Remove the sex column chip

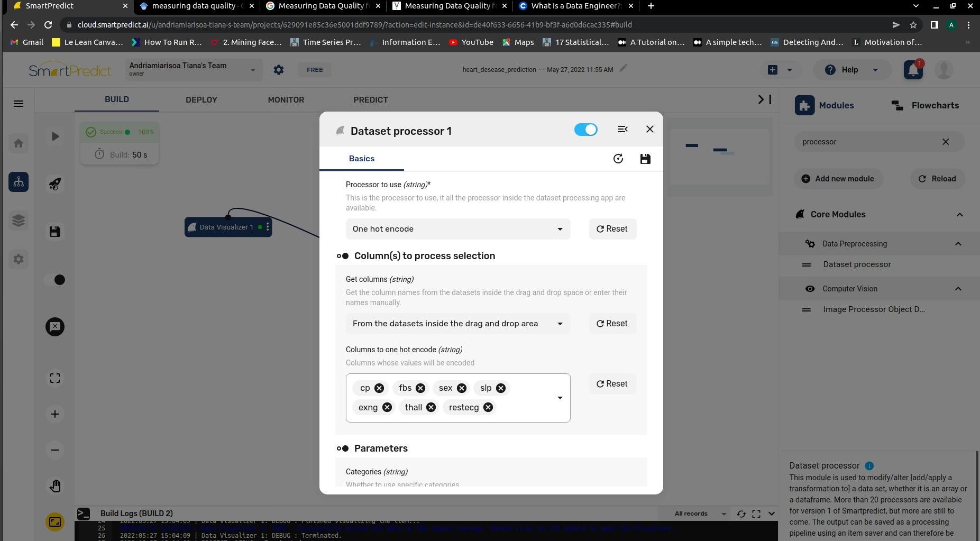(462, 388)
